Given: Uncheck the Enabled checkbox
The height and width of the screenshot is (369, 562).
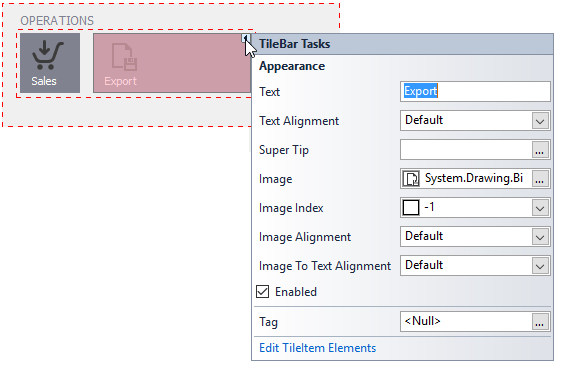Looking at the screenshot, I should pos(263,292).
